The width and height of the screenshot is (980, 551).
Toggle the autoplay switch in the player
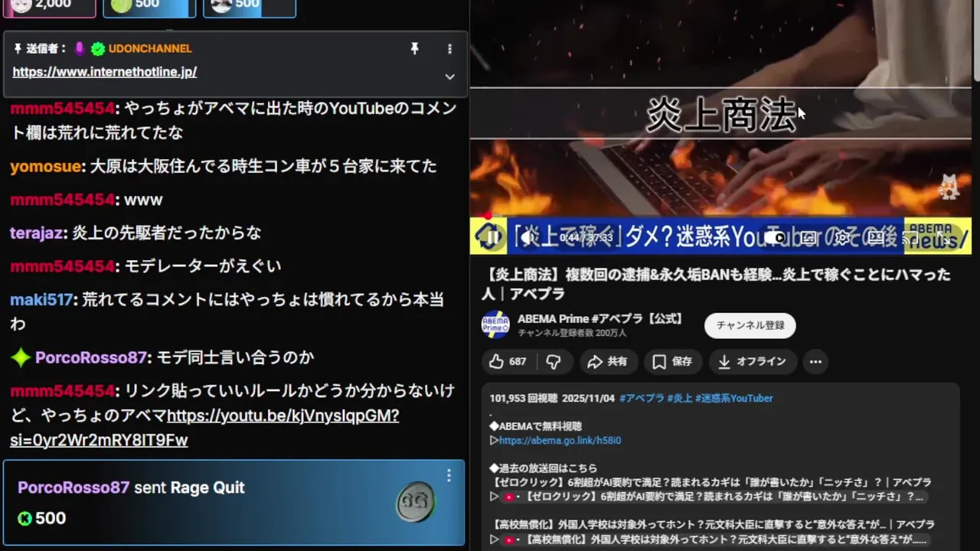[773, 237]
